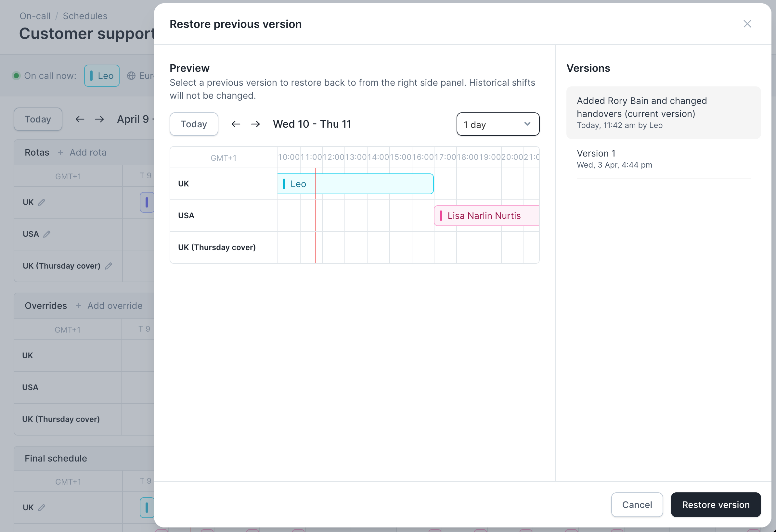
Task: Click pencil by UK in Final schedule
Action: pyautogui.click(x=42, y=507)
